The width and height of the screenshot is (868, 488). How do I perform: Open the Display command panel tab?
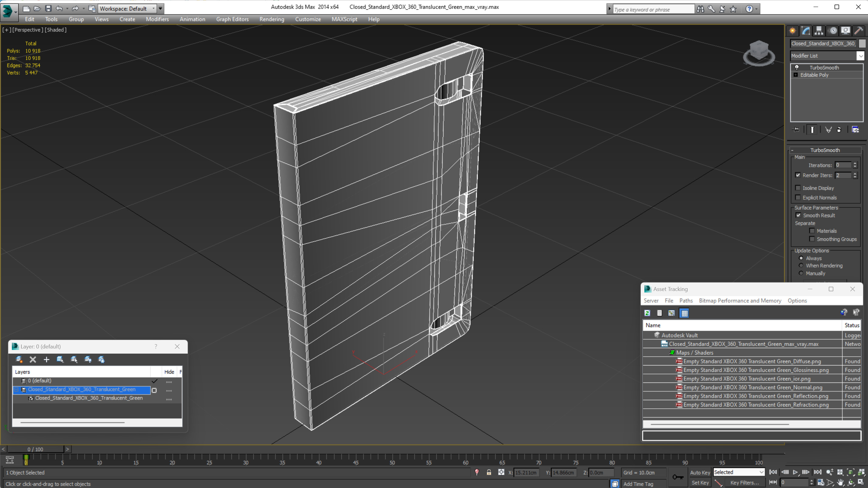tap(845, 31)
